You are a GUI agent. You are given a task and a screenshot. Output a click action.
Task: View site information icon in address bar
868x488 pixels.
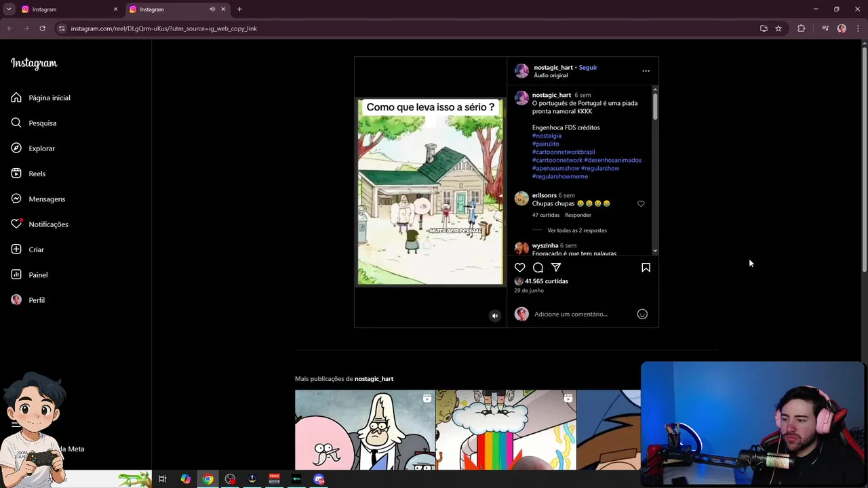click(x=62, y=28)
